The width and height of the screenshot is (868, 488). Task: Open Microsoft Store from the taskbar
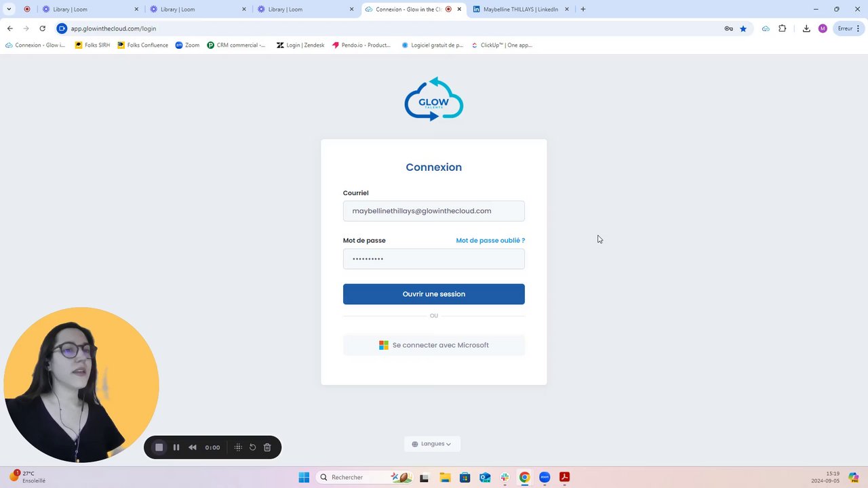465,477
